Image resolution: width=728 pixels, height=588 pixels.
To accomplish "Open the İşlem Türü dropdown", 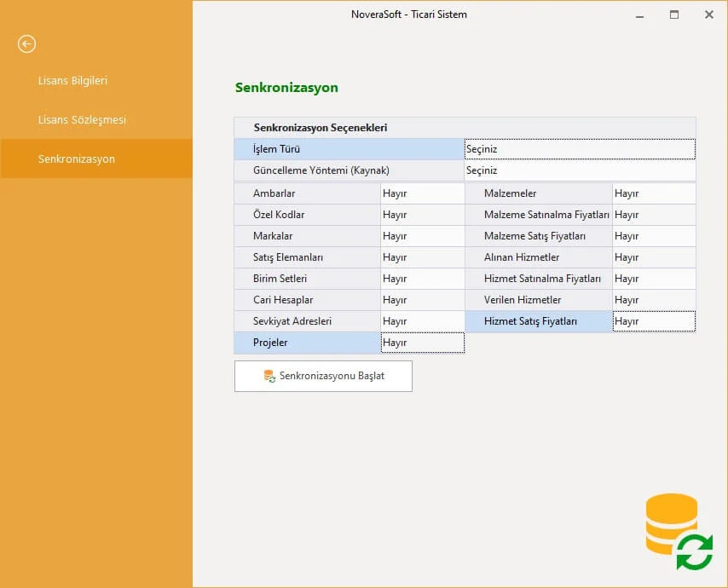I will 579,149.
